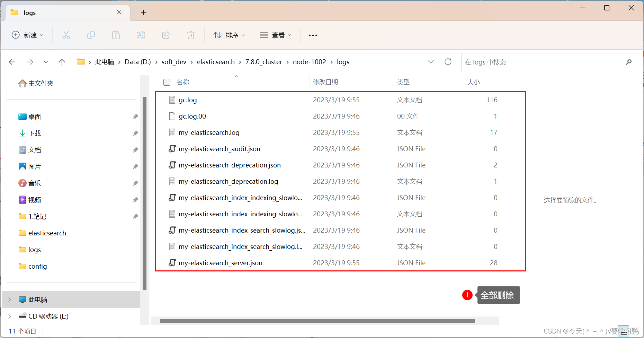Switch to details view in the status bar
The image size is (644, 338).
[623, 331]
